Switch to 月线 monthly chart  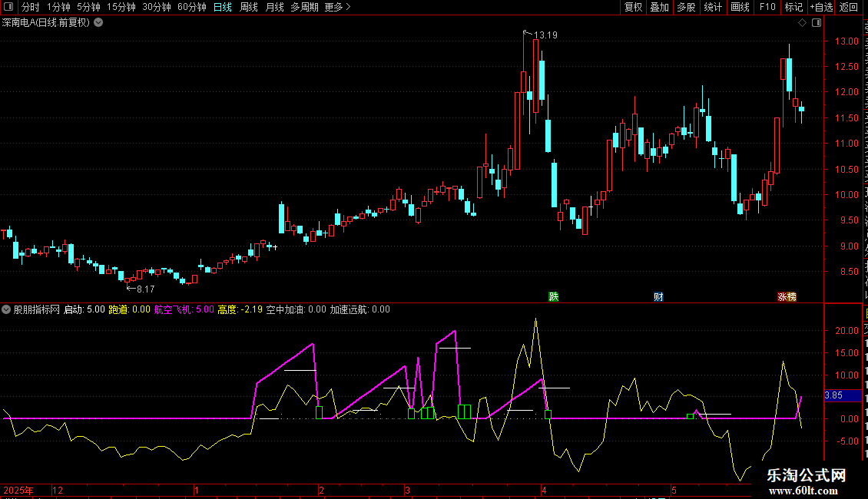(x=274, y=7)
